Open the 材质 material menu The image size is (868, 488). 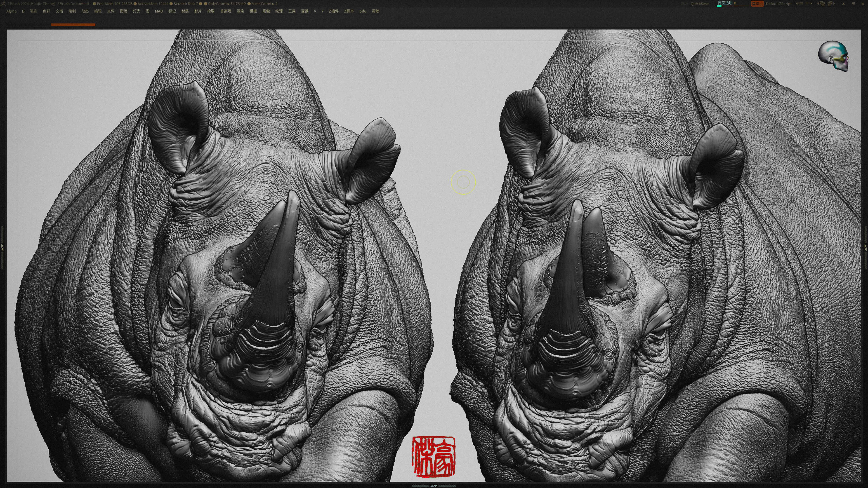[185, 11]
